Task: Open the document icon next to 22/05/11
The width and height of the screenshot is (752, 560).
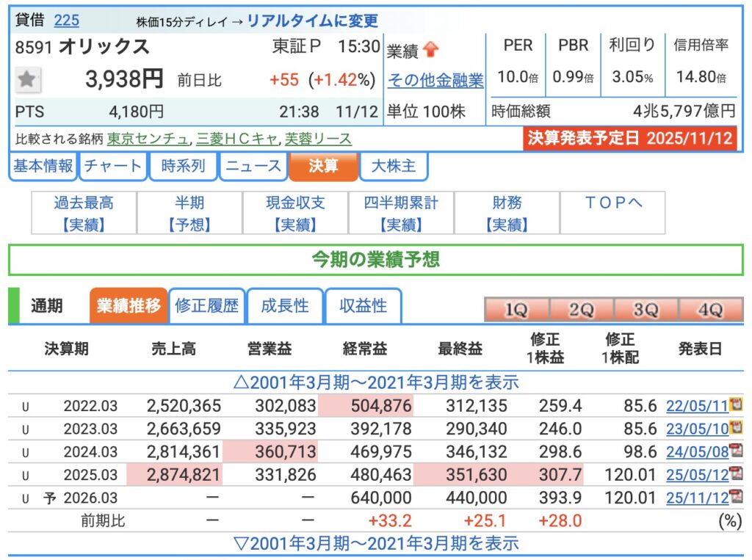Action: point(736,405)
